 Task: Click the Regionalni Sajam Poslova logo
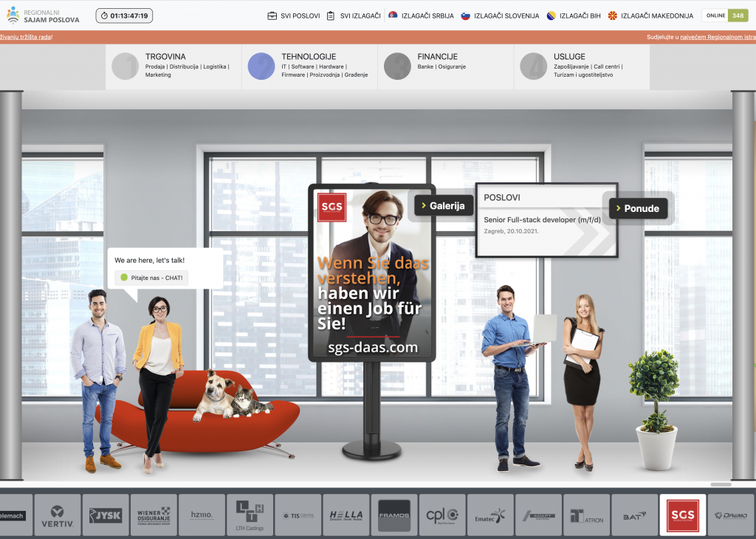[43, 16]
